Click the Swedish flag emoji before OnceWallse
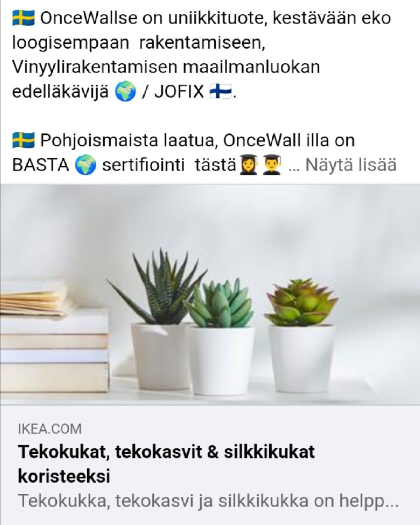Screen dimensions: 420x525 coord(24,18)
